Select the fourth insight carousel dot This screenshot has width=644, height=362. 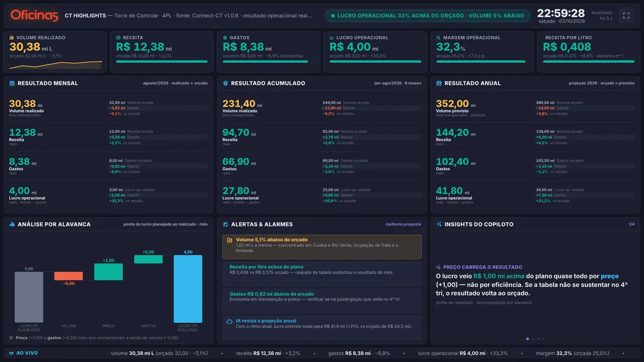point(543,339)
